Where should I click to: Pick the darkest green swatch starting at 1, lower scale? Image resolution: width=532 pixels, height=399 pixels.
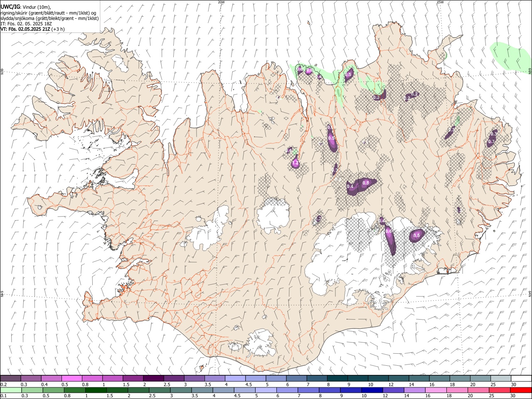point(96,390)
